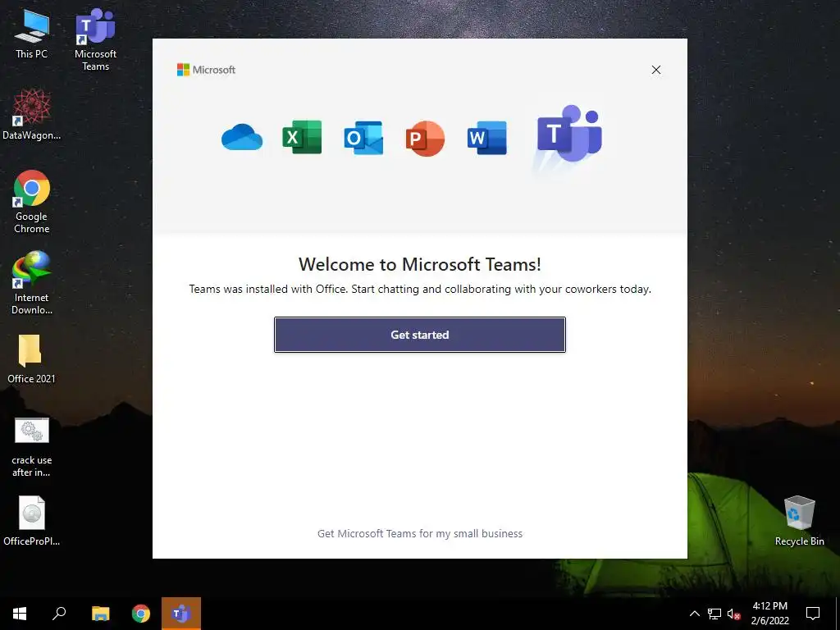Close the Welcome to Microsoft Teams dialog
840x630 pixels.
coord(656,70)
